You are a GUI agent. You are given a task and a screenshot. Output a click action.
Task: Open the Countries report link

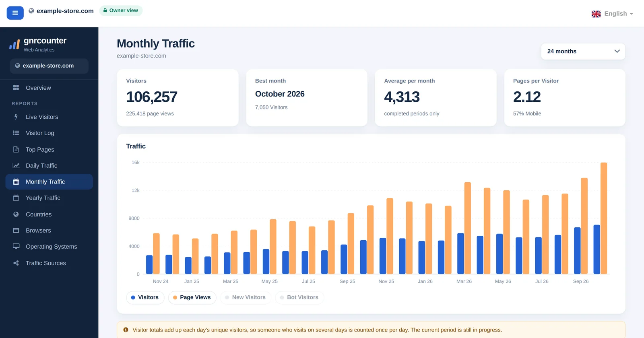pyautogui.click(x=49, y=214)
